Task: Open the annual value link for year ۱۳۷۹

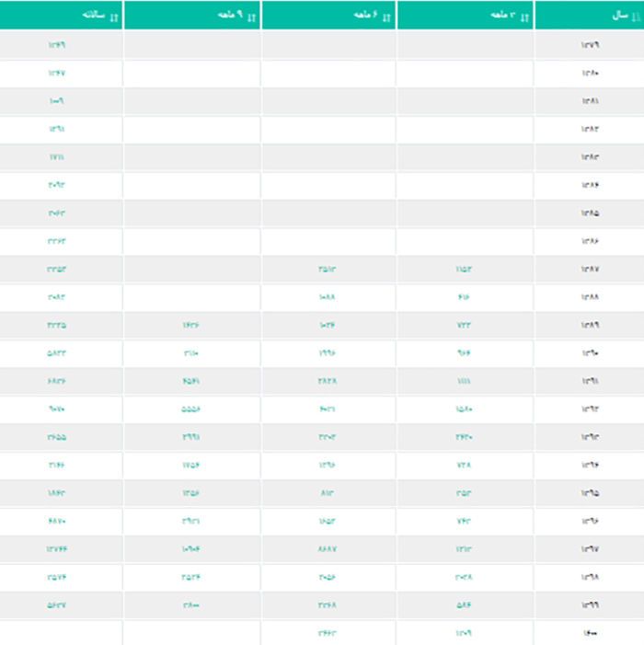Action: [x=56, y=45]
